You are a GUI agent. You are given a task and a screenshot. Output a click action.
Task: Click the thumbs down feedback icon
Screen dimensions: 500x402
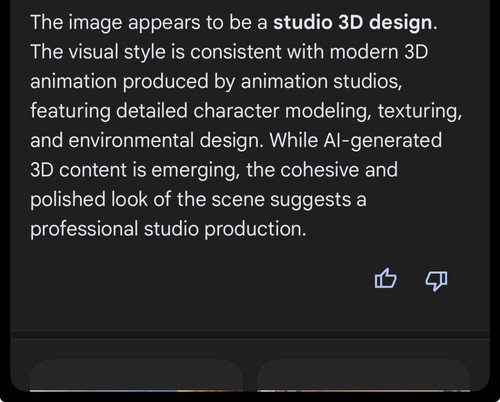coord(436,280)
